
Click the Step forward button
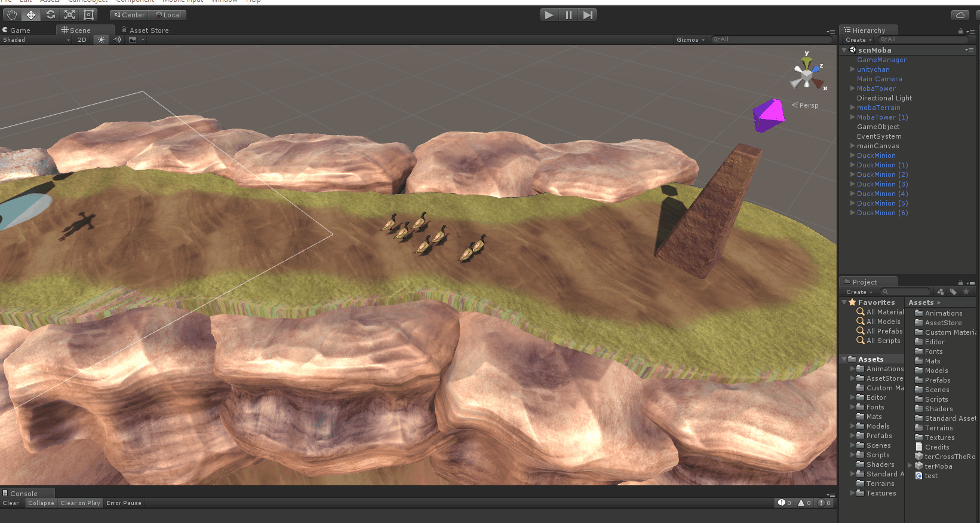588,15
